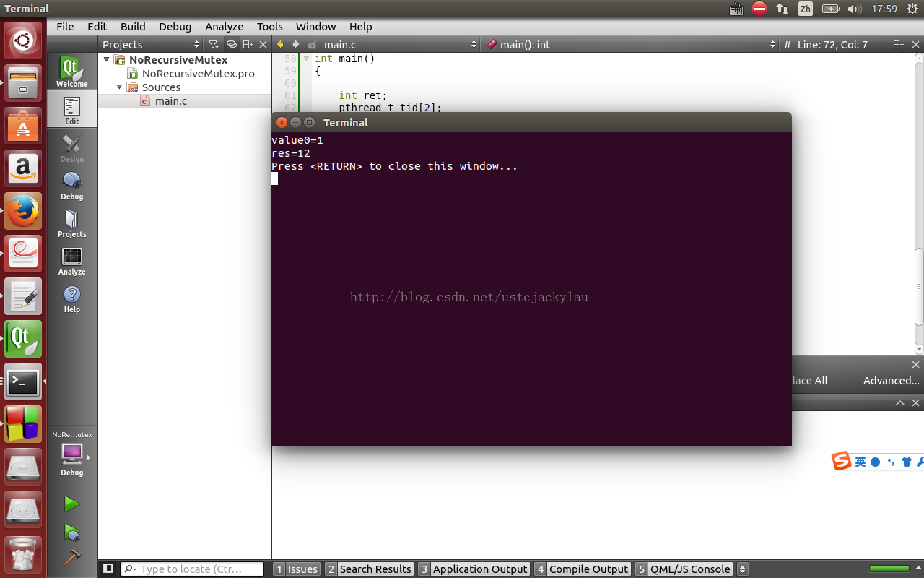The height and width of the screenshot is (578, 924).
Task: Split the editor view
Action: pos(899,45)
